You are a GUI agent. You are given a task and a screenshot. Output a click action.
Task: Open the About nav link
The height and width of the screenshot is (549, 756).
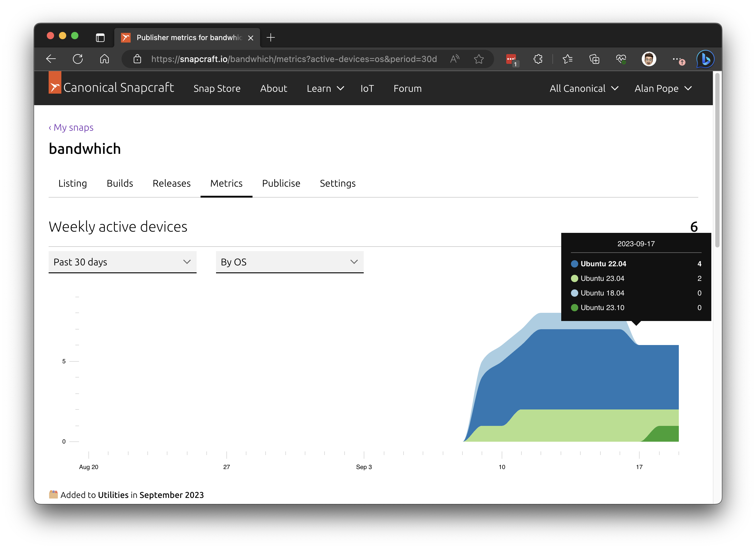pyautogui.click(x=273, y=88)
